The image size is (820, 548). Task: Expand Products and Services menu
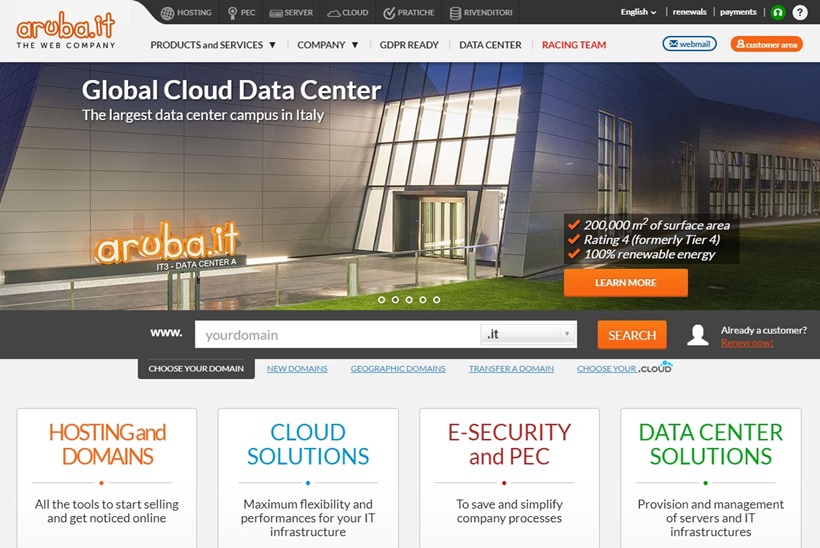[x=213, y=45]
